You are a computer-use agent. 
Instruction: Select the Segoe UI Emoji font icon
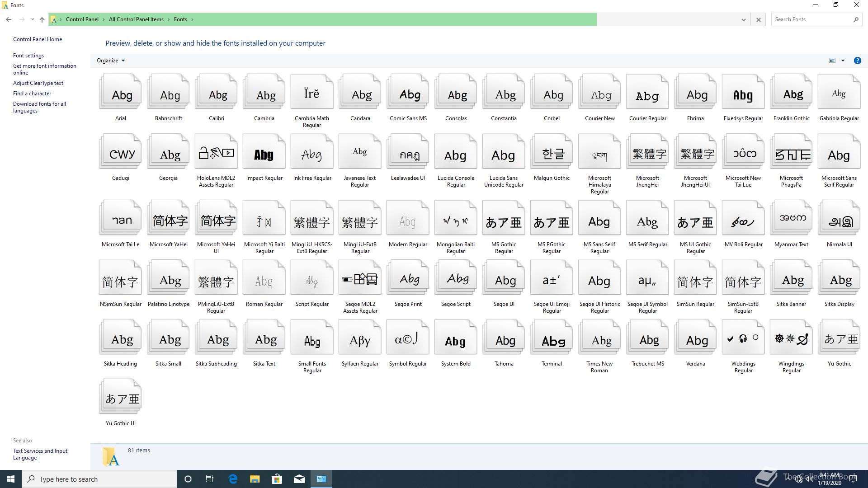coord(552,278)
